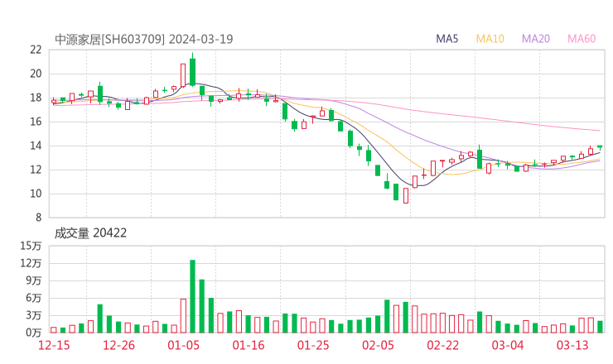The image size is (613, 364).
Task: Click the 12-15 date axis label
Action: [x=54, y=345]
